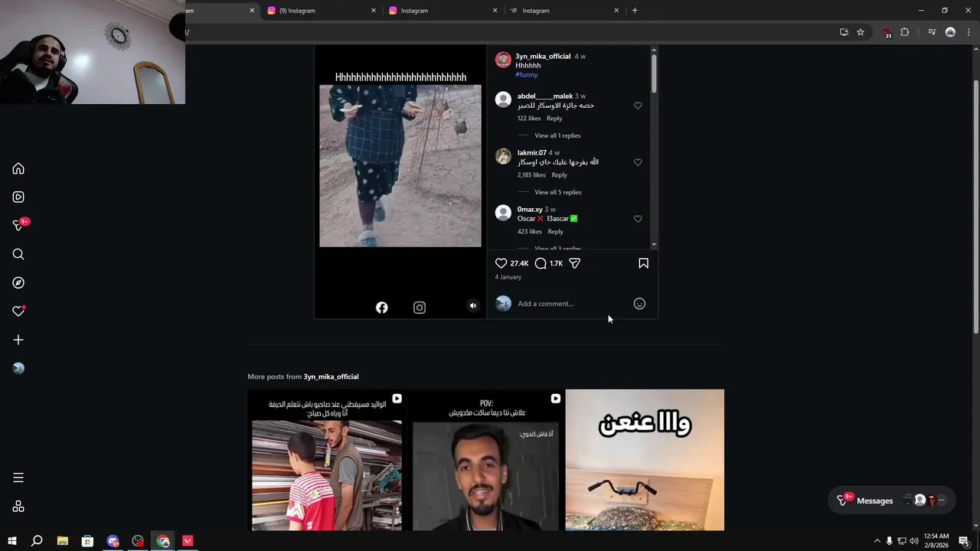Open taskbar Search

[x=37, y=541]
